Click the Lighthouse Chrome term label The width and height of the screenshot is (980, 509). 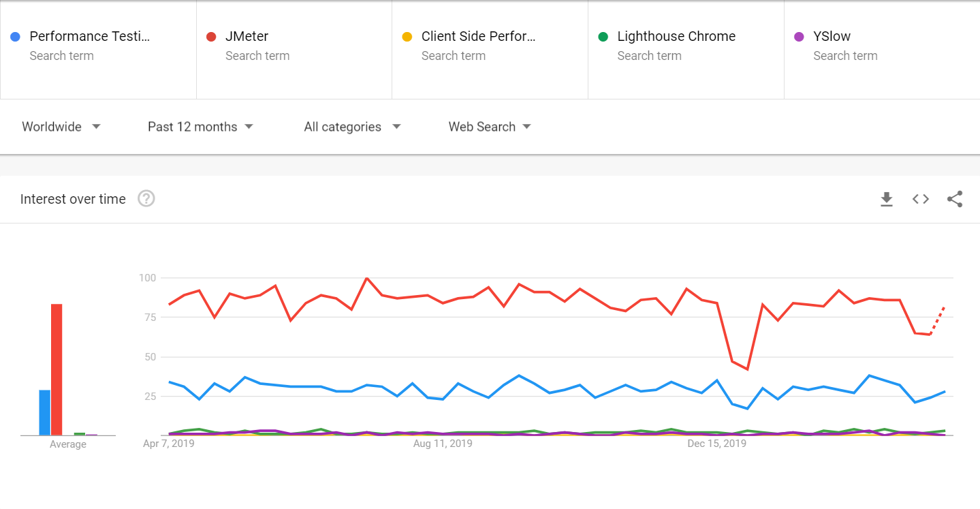(675, 36)
